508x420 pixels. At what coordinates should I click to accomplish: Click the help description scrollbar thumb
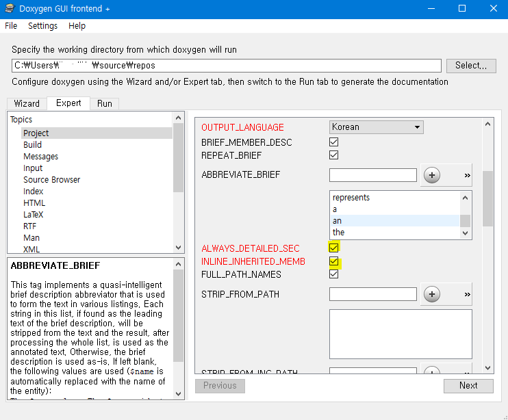(x=178, y=315)
